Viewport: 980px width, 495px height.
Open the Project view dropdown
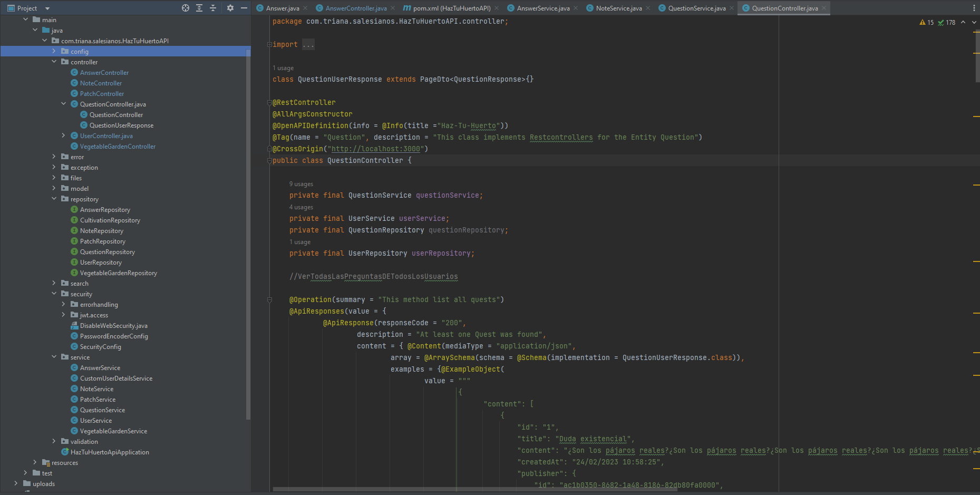point(47,8)
